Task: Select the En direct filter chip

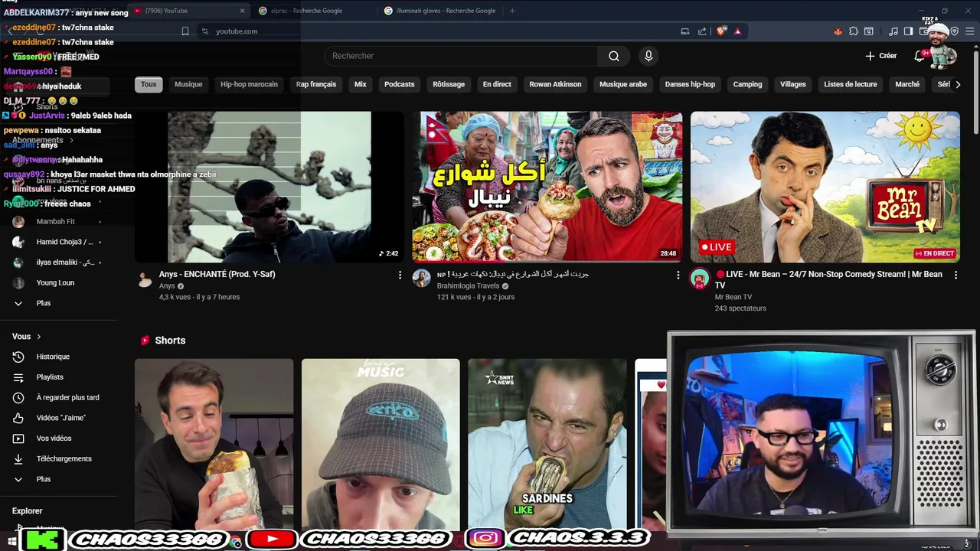Action: point(497,84)
